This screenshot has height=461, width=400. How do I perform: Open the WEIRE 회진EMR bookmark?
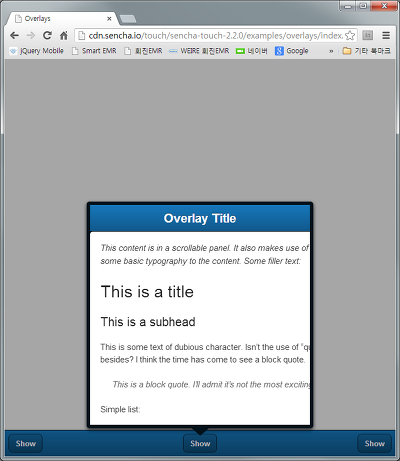click(199, 51)
